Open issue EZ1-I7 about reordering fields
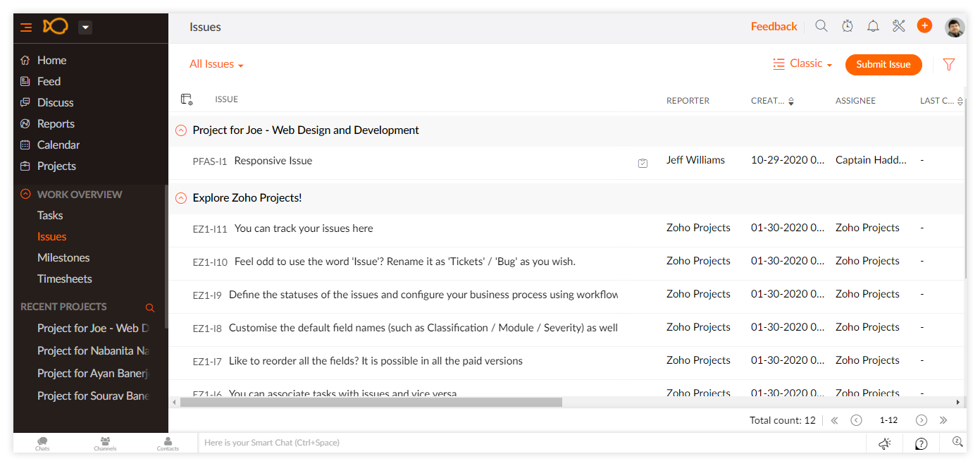 [376, 361]
